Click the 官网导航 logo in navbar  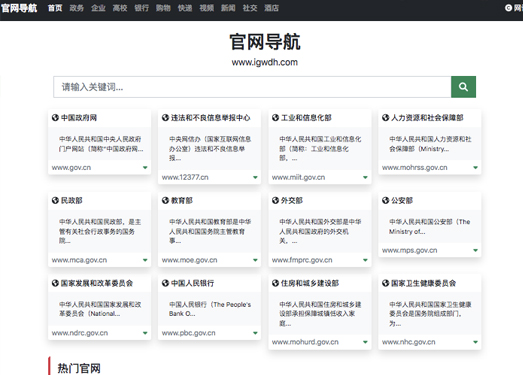pyautogui.click(x=19, y=8)
